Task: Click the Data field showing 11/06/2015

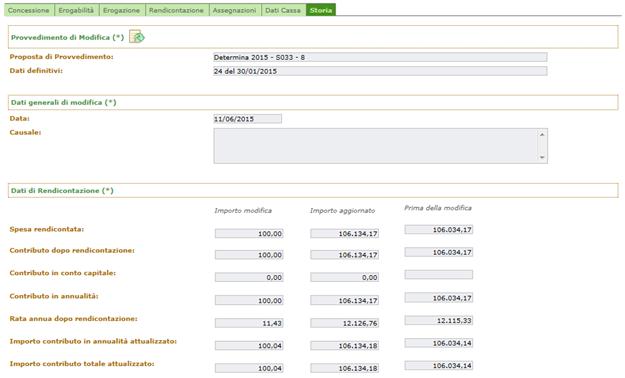Action: tap(248, 119)
